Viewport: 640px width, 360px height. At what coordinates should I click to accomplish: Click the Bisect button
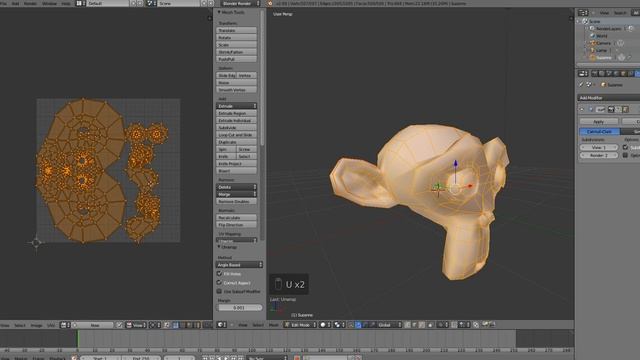coord(236,171)
